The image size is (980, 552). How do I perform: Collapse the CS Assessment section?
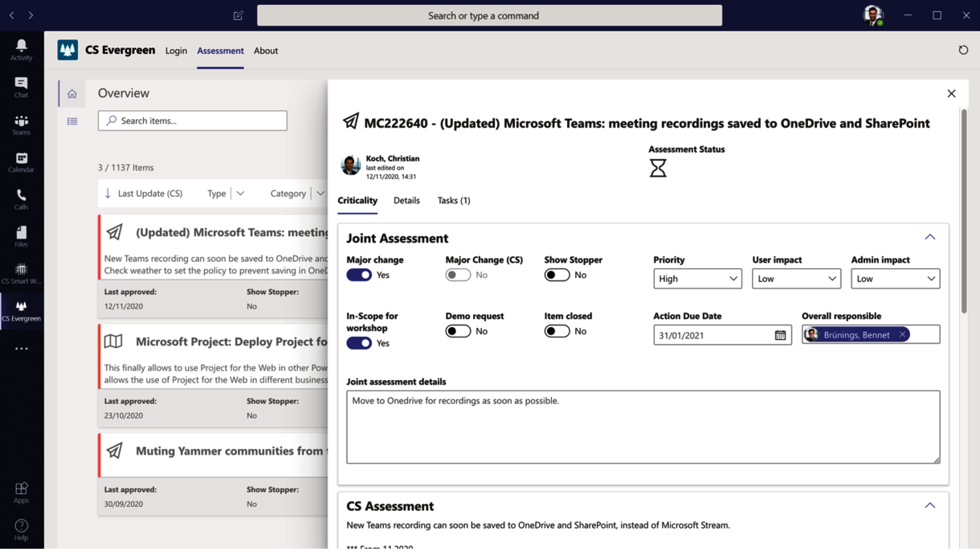pyautogui.click(x=929, y=505)
